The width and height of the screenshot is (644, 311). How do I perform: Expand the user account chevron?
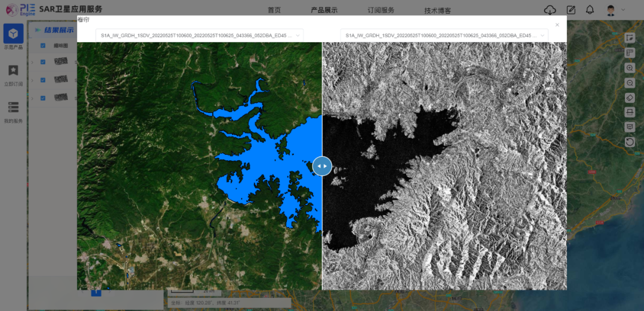pyautogui.click(x=623, y=10)
